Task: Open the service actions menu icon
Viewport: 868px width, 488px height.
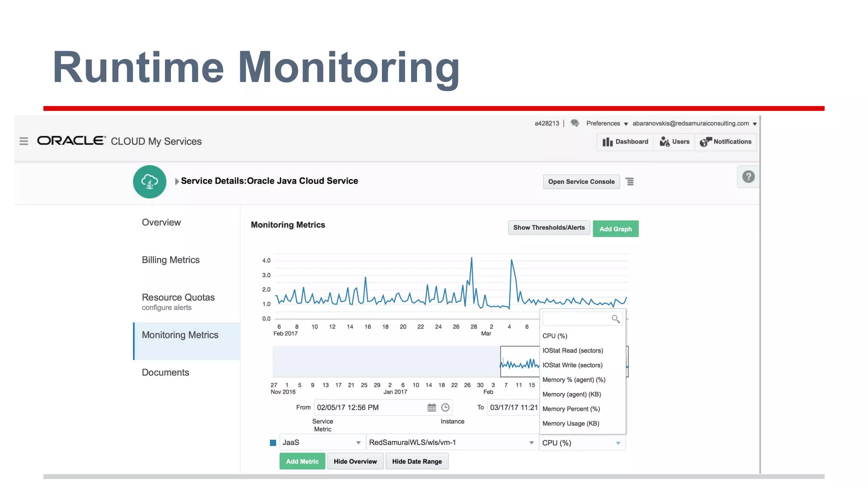Action: (x=630, y=182)
